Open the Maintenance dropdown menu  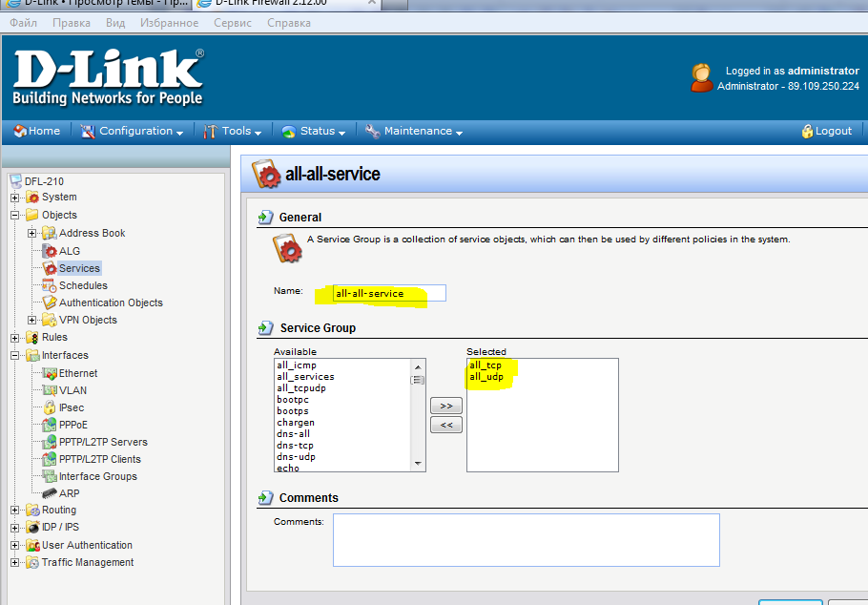[x=414, y=132]
